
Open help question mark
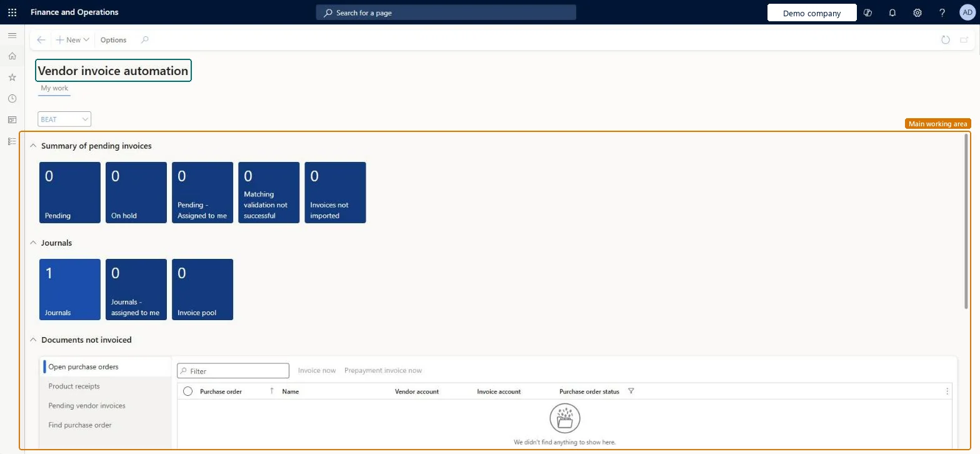(942, 13)
